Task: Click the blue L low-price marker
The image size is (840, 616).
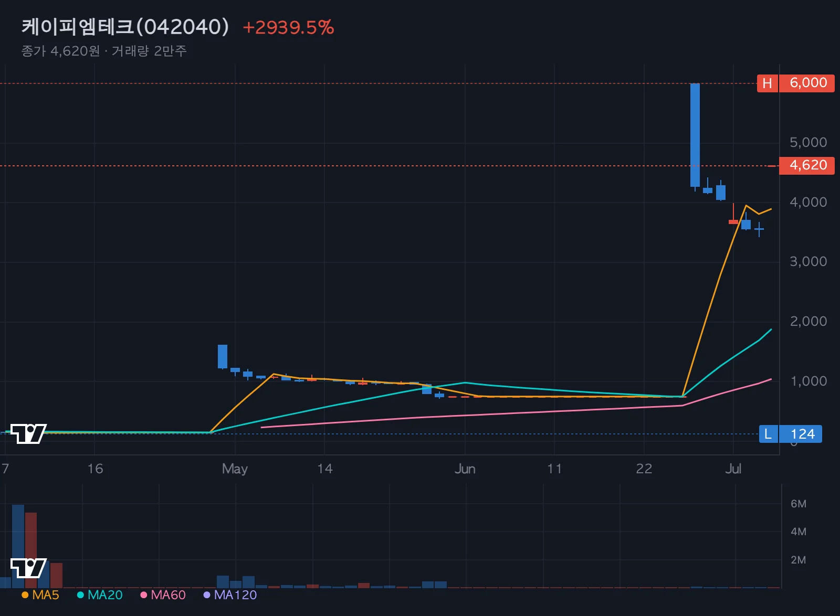Action: pos(768,434)
